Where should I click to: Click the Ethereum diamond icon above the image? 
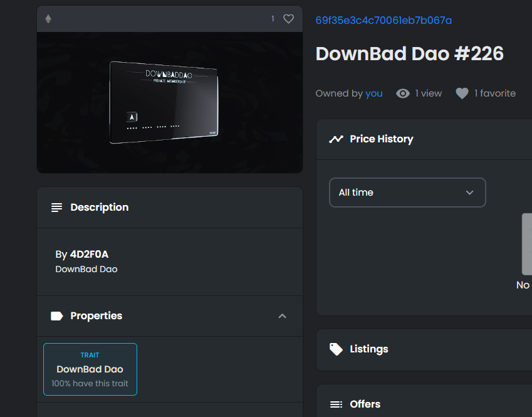48,19
